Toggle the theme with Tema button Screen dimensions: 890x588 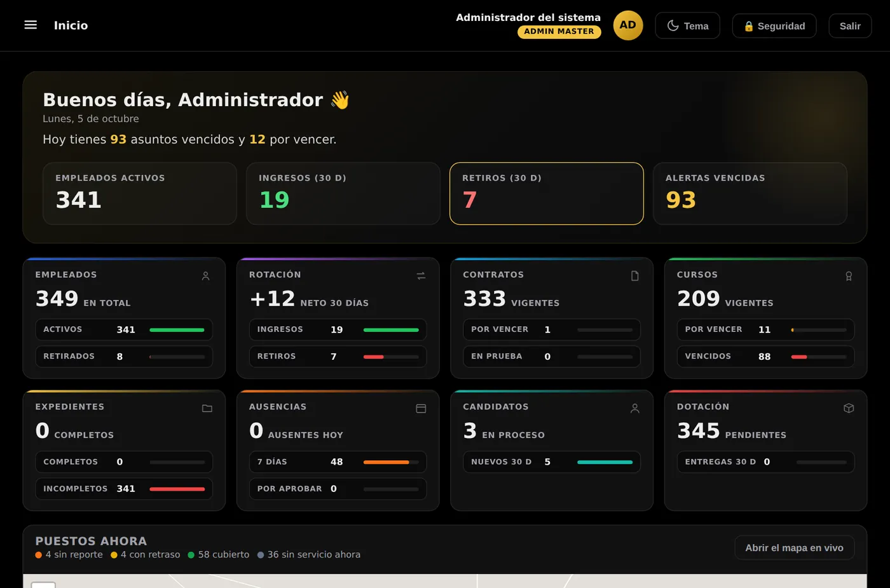click(688, 25)
